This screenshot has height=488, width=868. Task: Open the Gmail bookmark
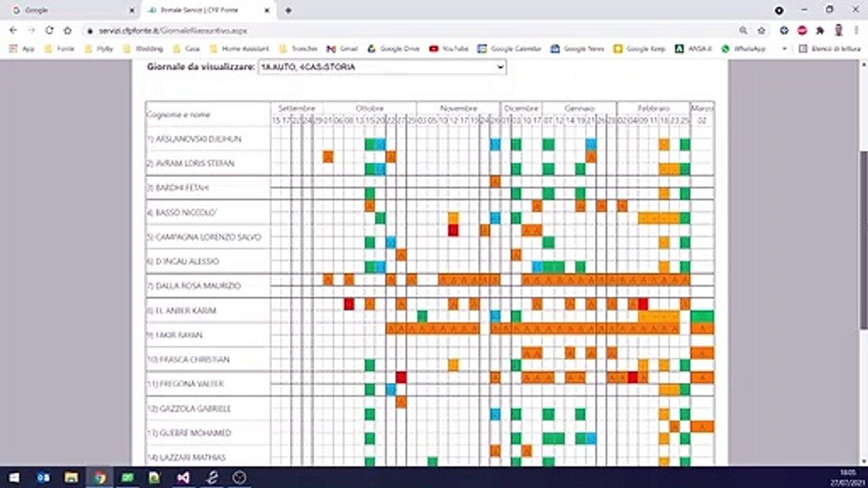[342, 49]
